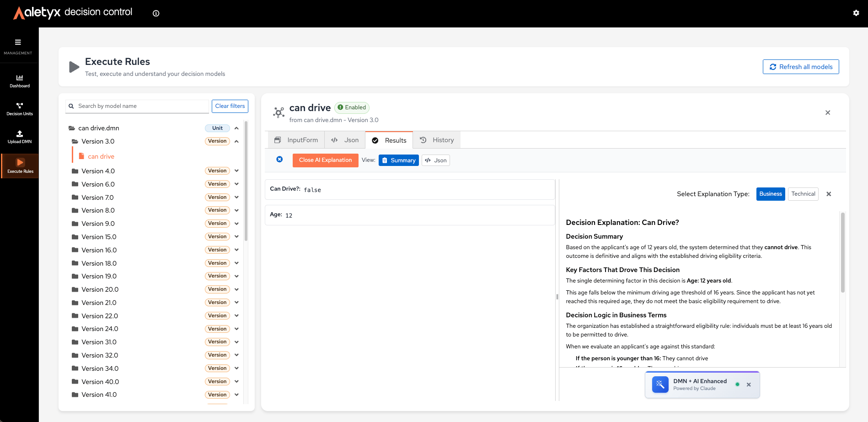Image resolution: width=868 pixels, height=422 pixels.
Task: Select Execute Rules in the sidebar
Action: [20, 166]
